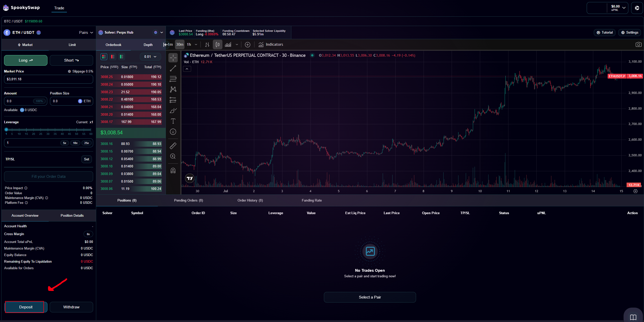This screenshot has height=322, width=644.
Task: Show only buy orders in orderbook
Action: [x=121, y=57]
